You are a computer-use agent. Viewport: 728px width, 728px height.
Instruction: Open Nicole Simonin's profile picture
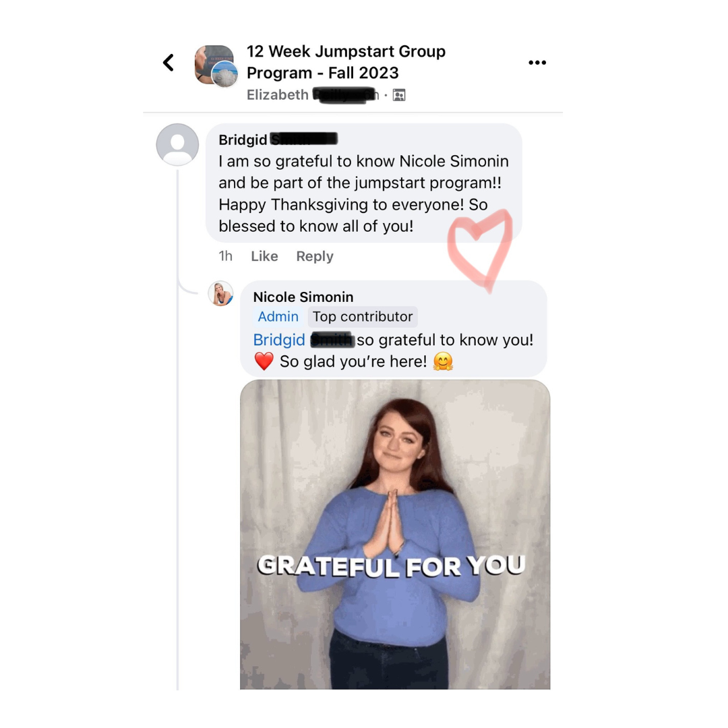coord(220,293)
